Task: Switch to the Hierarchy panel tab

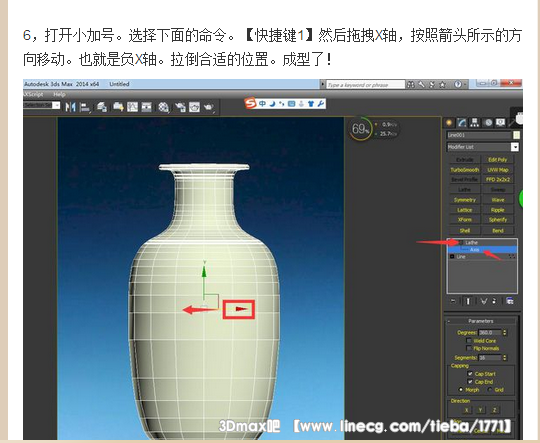Action: click(x=475, y=123)
